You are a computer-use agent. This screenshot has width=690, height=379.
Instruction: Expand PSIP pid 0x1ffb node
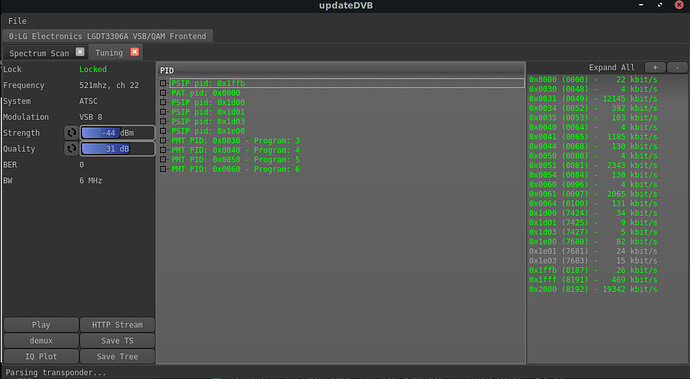163,83
